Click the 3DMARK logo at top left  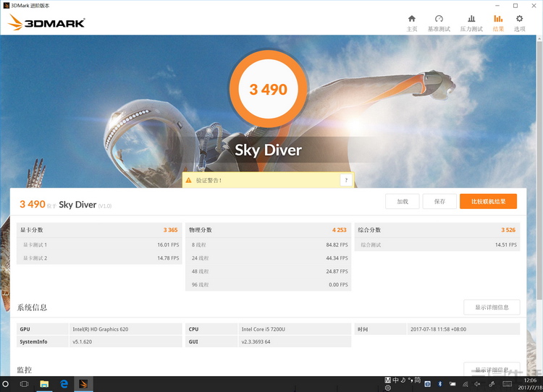tap(46, 22)
